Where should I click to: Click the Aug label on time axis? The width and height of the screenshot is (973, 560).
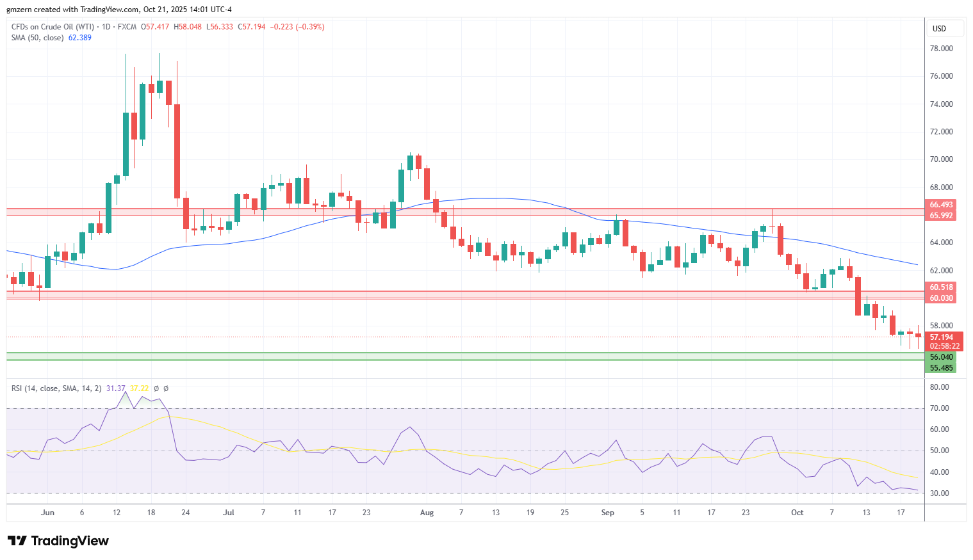pos(427,513)
